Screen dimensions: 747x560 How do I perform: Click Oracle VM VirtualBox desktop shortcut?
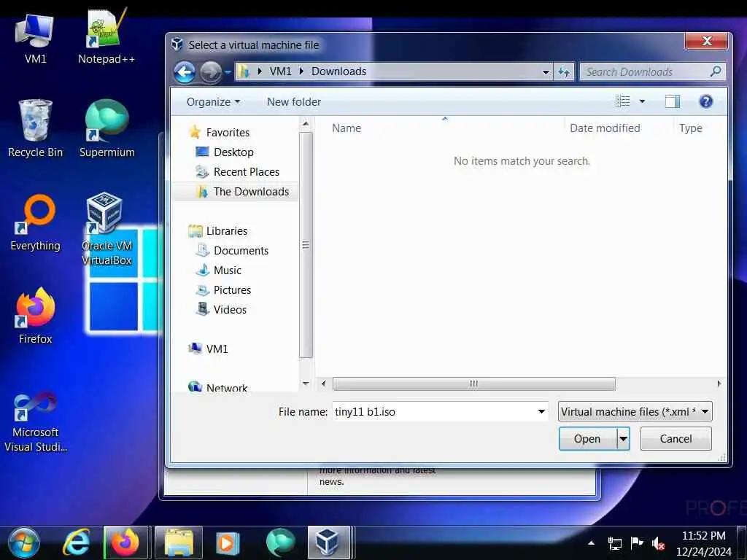point(107,228)
